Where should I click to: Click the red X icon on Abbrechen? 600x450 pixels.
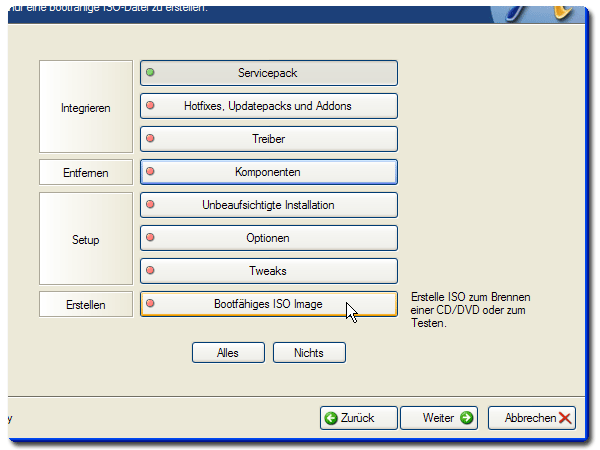(x=566, y=418)
